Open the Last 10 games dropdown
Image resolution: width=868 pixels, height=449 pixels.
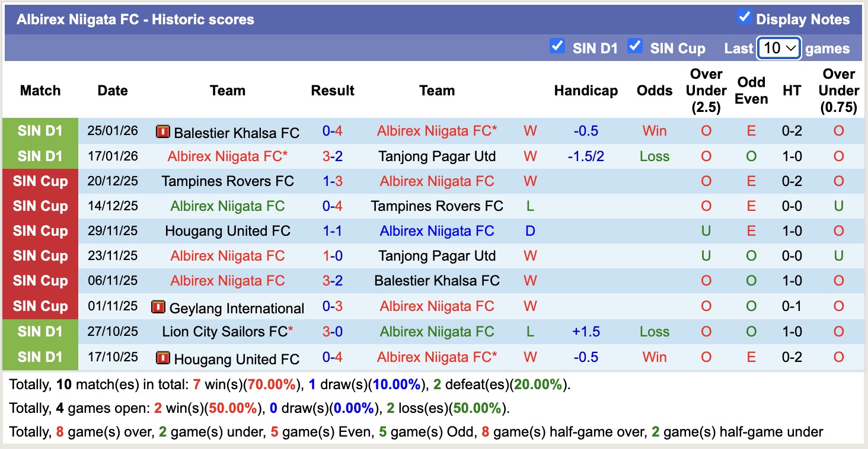point(779,48)
